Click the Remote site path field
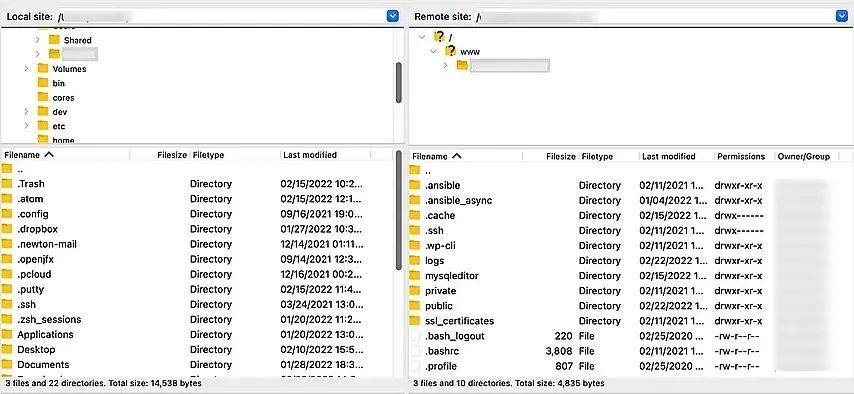This screenshot has width=854, height=394. tap(654, 17)
